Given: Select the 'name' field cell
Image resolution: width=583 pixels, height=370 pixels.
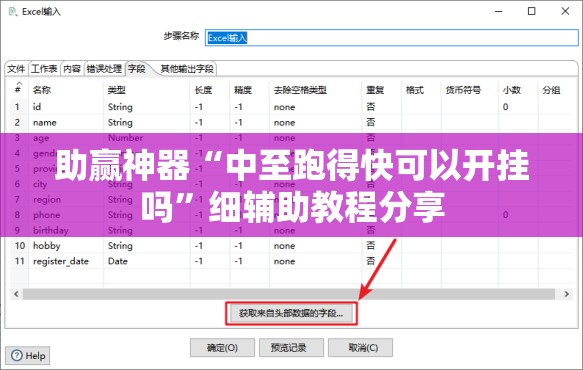Looking at the screenshot, I should pos(45,122).
